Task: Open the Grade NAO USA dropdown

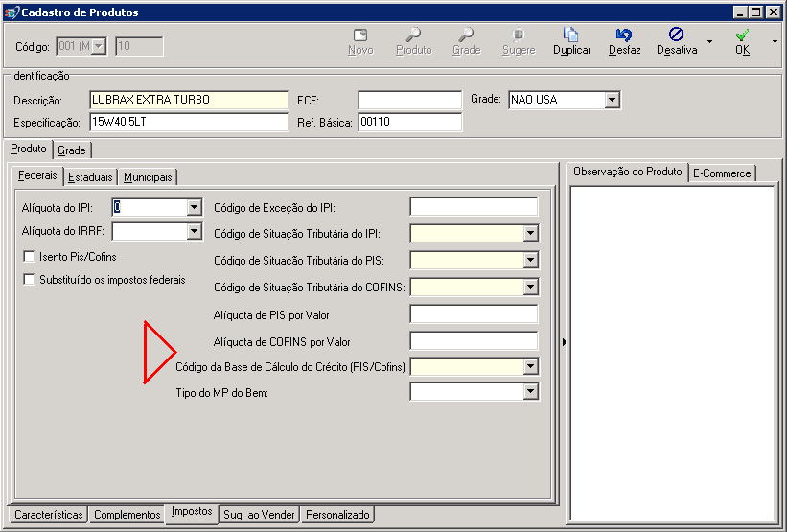Action: coord(612,100)
